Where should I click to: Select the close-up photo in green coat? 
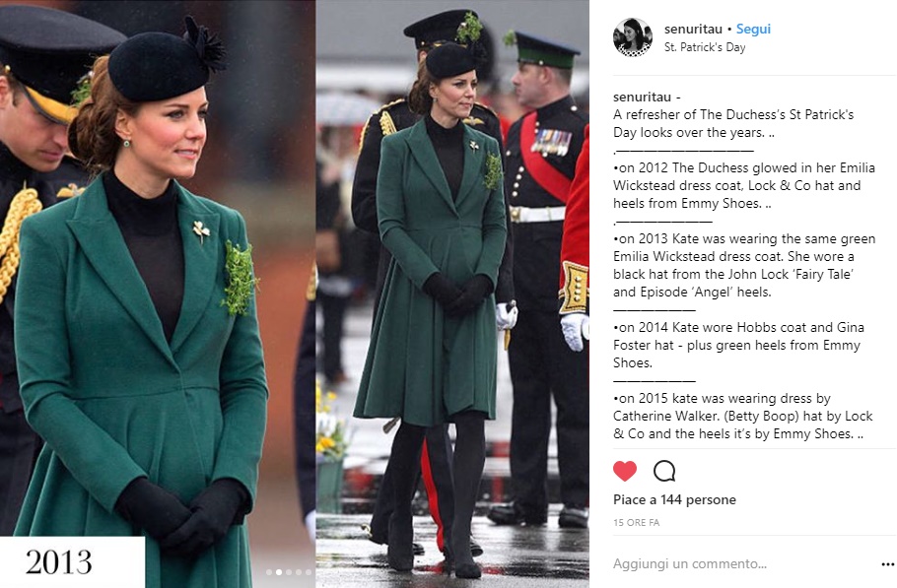point(158,294)
